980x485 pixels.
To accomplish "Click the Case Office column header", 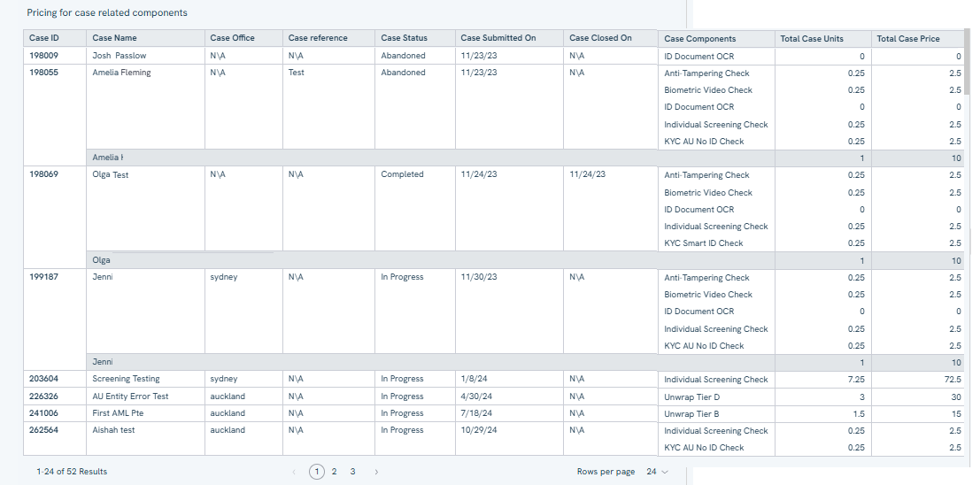I will 243,38.
